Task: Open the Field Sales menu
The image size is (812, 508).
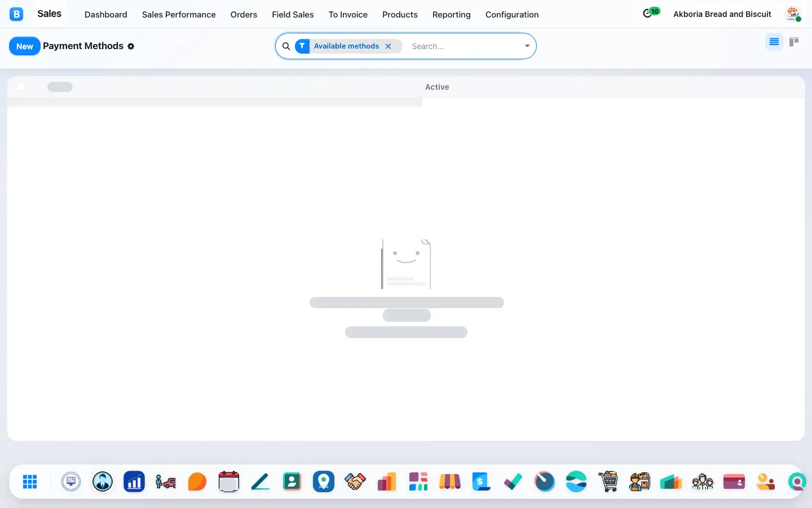Action: coord(293,15)
